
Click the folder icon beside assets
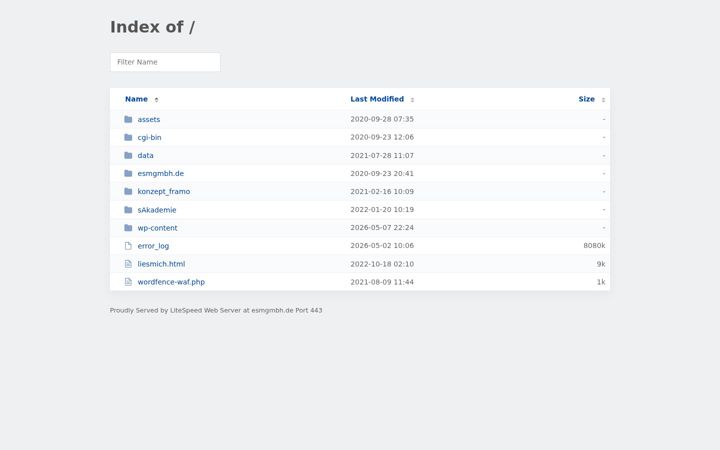[128, 119]
